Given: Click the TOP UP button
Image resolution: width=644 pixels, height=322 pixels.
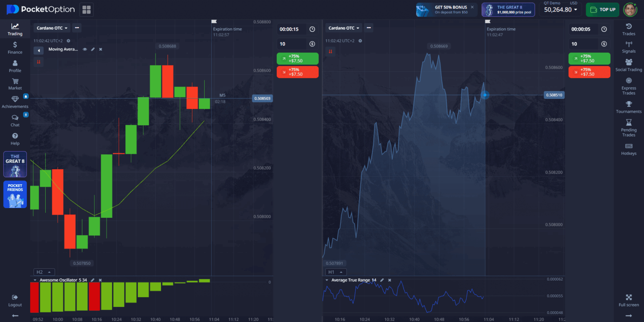Looking at the screenshot, I should (x=602, y=9).
